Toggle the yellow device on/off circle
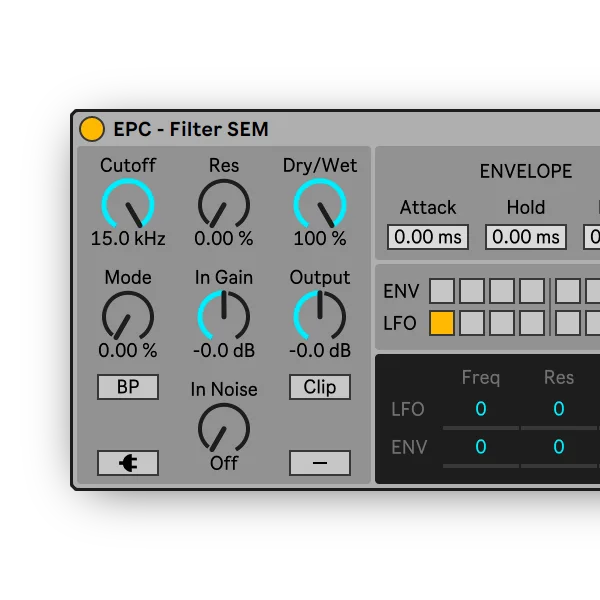600x600 pixels. tap(92, 129)
